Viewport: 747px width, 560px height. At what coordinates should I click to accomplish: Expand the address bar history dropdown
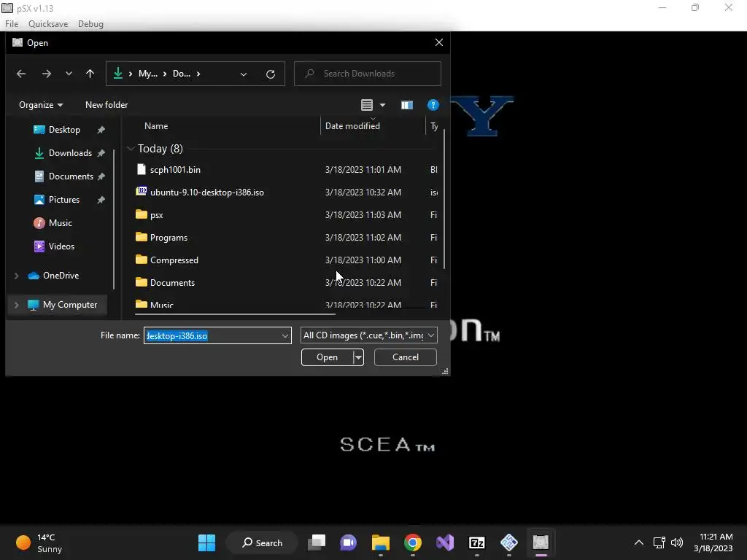coord(244,74)
